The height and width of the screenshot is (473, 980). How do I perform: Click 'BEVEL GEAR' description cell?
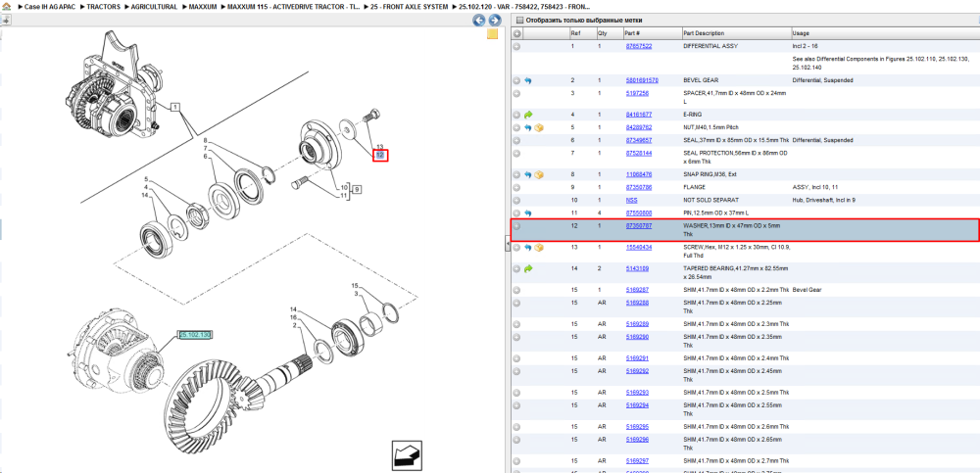tap(702, 80)
